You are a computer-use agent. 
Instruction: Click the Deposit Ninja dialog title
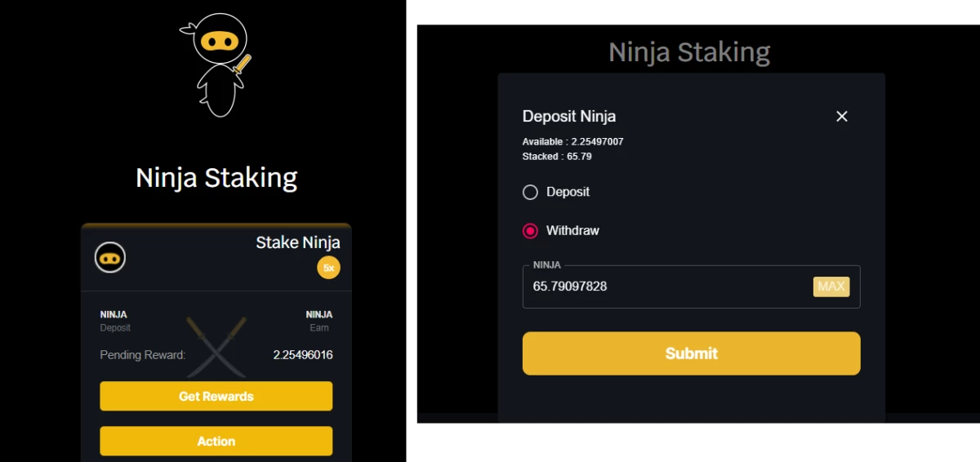pyautogui.click(x=569, y=116)
